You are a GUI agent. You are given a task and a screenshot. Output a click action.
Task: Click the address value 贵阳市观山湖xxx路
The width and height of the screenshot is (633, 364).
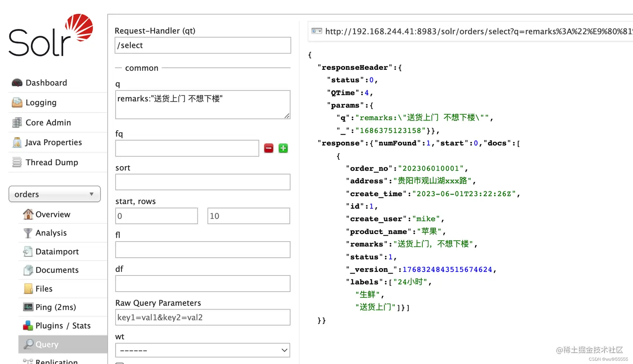point(432,181)
